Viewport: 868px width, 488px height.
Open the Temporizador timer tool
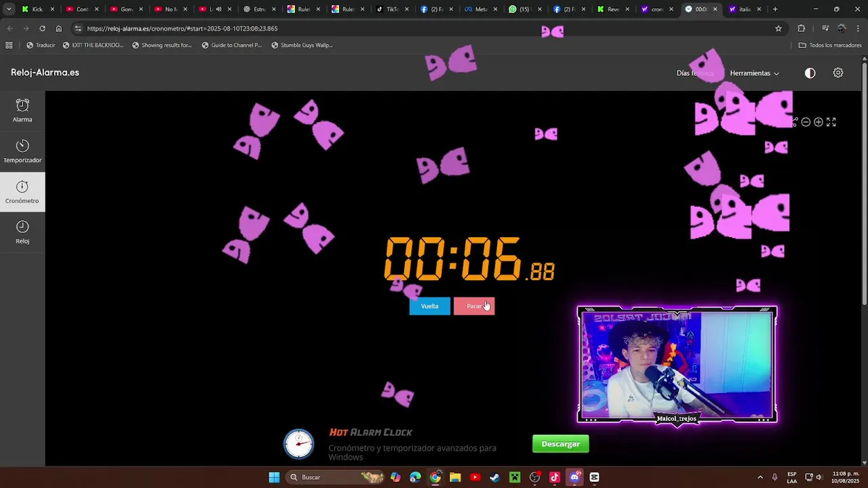pos(22,151)
